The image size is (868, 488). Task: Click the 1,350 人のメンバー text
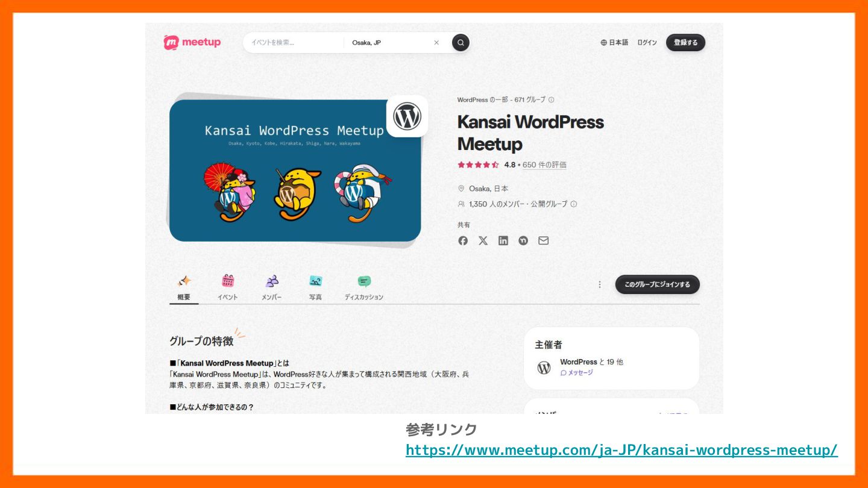pos(498,204)
